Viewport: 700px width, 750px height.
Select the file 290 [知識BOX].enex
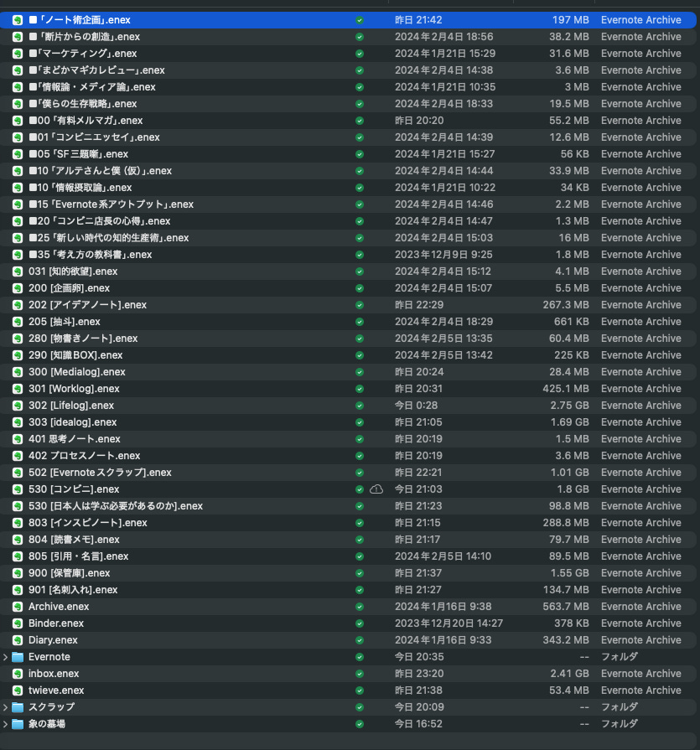pos(75,355)
